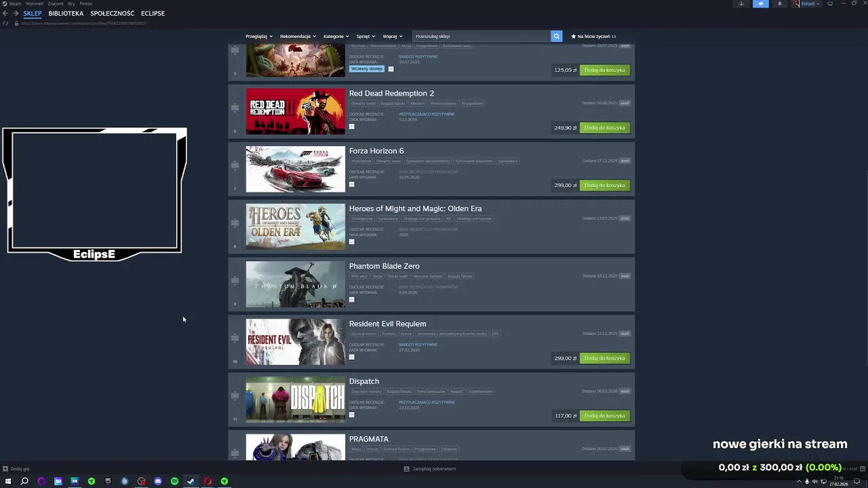The width and height of the screenshot is (868, 488).
Task: Open Discord from the taskbar
Action: point(158,481)
